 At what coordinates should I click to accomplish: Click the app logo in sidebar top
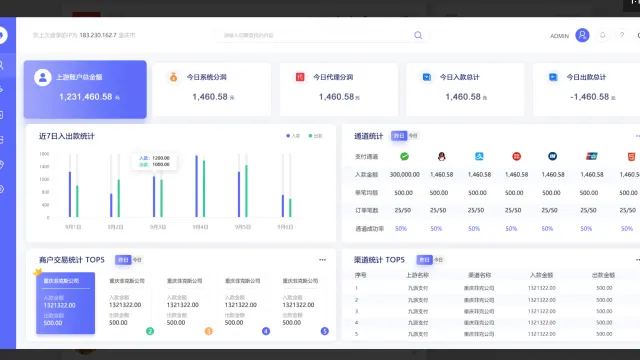pos(2,35)
